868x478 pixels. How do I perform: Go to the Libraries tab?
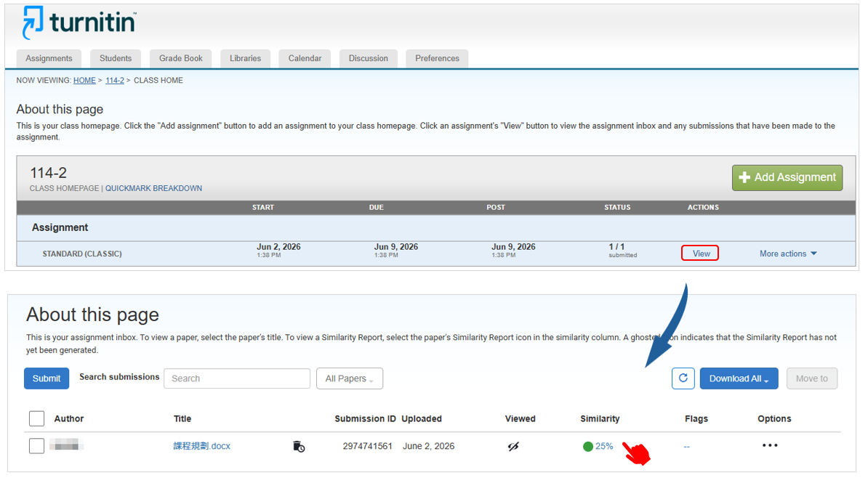click(245, 59)
